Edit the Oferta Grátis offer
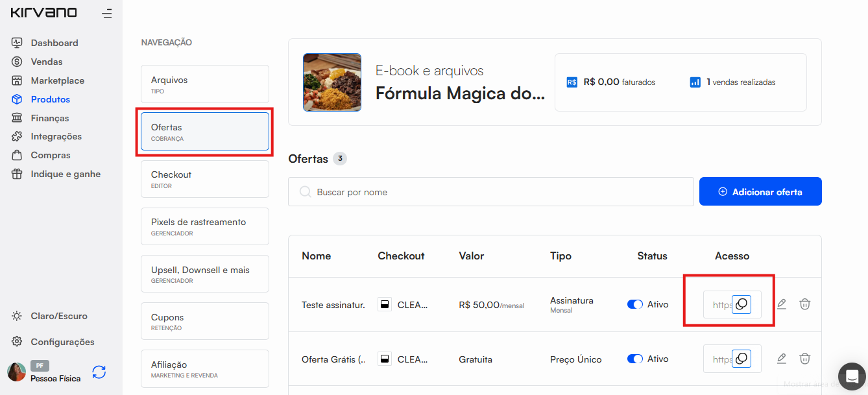 782,359
